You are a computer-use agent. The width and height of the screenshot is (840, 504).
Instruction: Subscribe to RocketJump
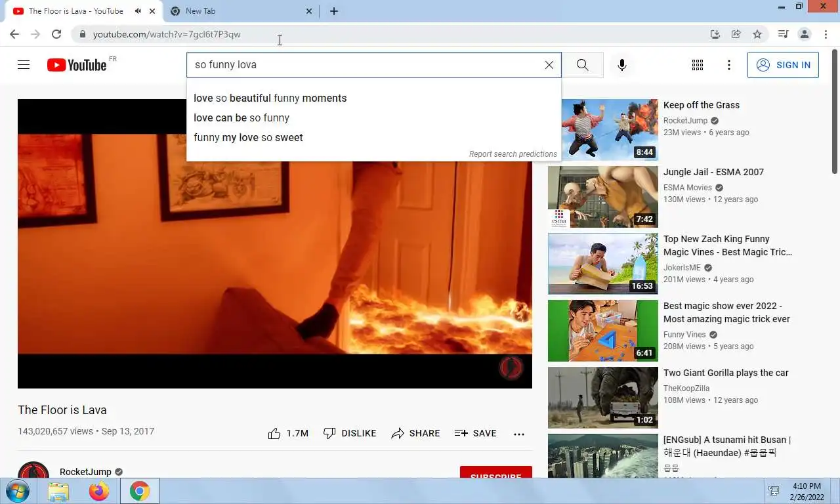[x=496, y=472]
